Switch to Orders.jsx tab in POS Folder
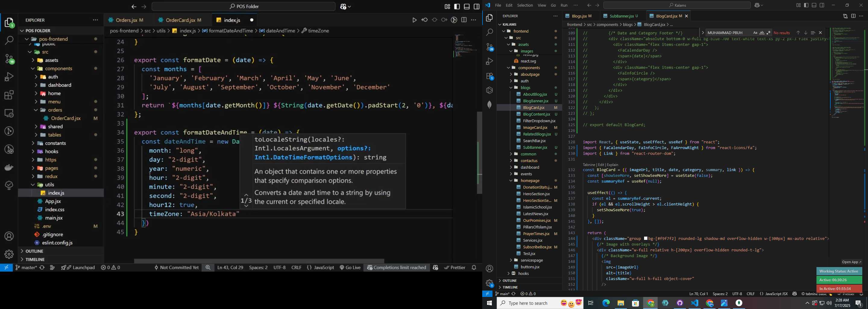The image size is (868, 309). (126, 20)
